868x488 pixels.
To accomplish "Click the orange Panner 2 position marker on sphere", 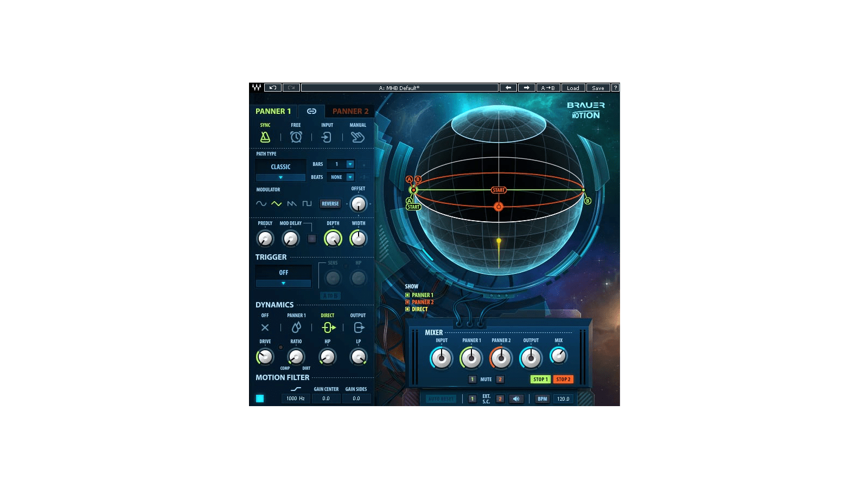I will tap(499, 207).
